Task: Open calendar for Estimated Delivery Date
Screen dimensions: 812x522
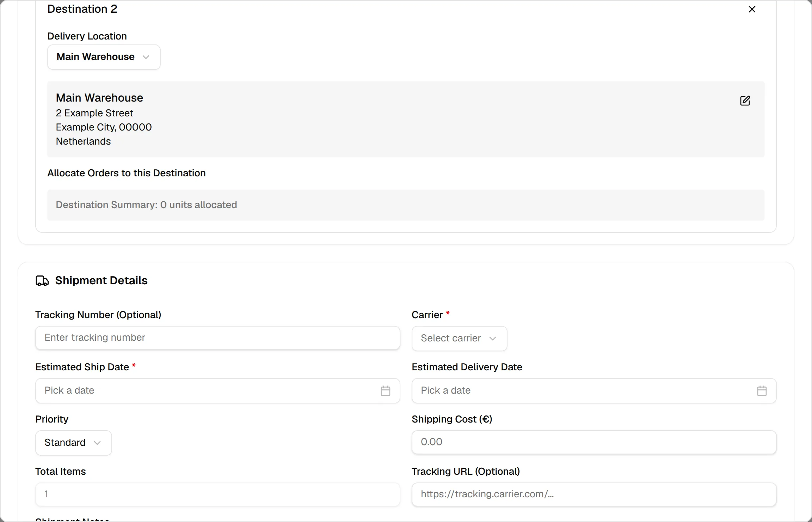Action: [762, 391]
